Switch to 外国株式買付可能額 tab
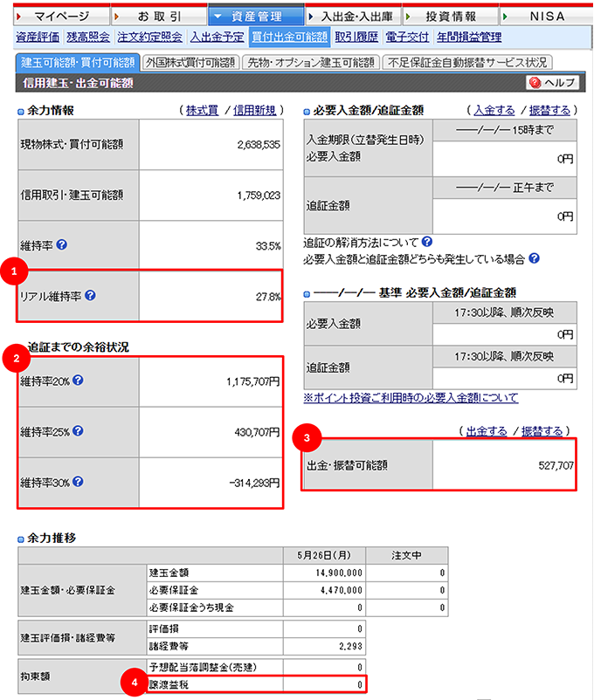 (191, 62)
